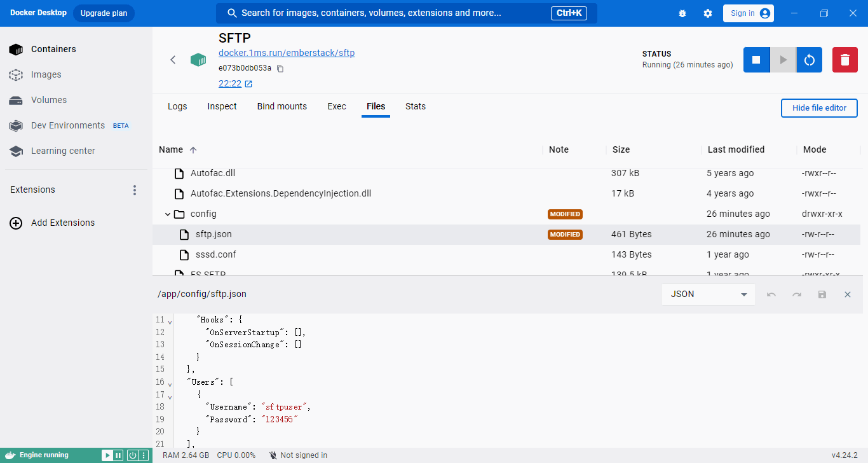This screenshot has width=868, height=463.
Task: Click the RAM 2.64 GB status text
Action: (186, 455)
